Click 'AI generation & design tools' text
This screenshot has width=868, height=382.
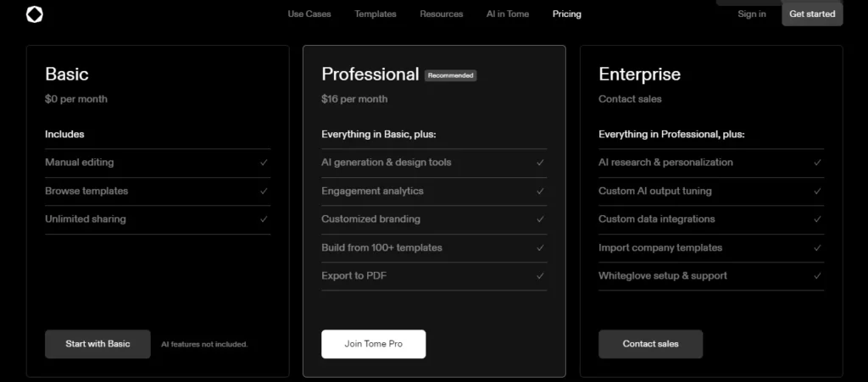387,163
